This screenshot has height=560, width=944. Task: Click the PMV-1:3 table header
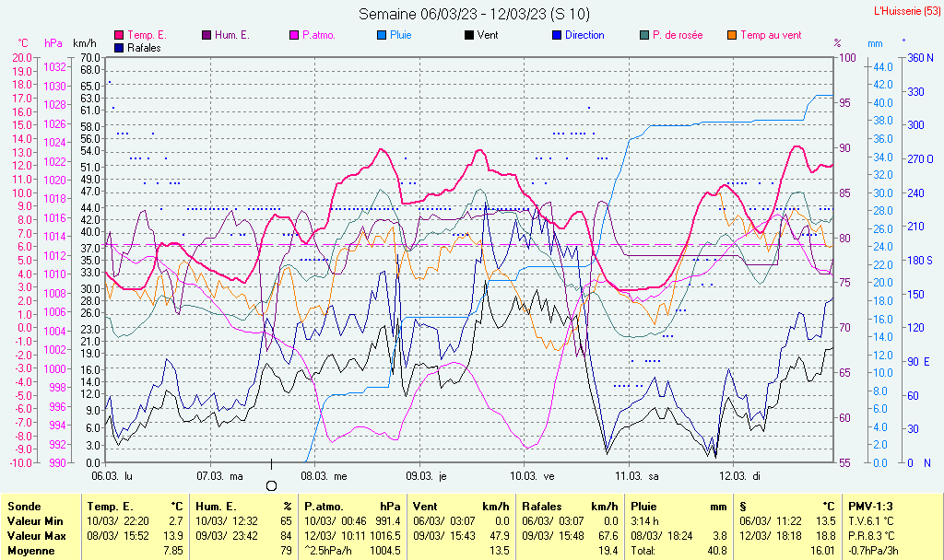click(870, 507)
